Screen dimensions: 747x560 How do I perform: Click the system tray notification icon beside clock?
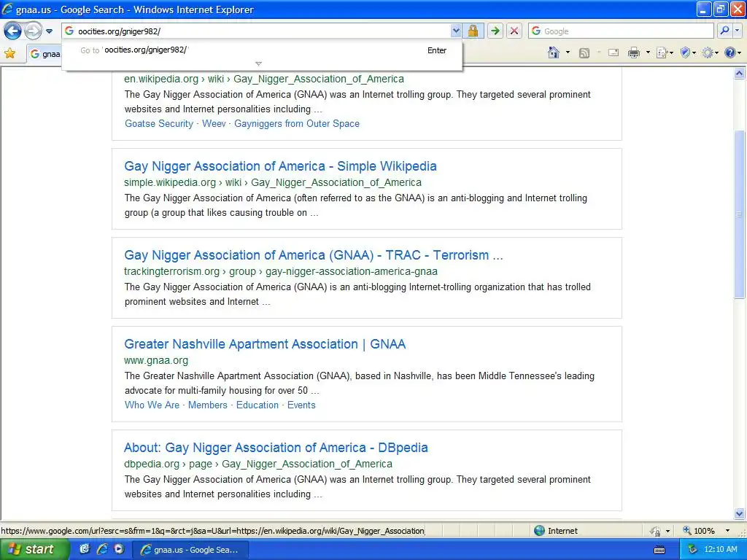point(692,550)
